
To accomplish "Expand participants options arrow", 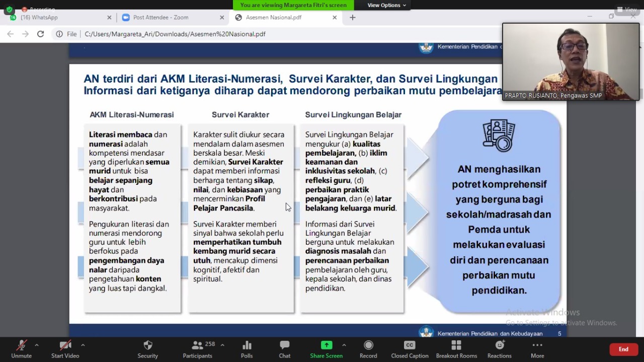I will tap(222, 345).
